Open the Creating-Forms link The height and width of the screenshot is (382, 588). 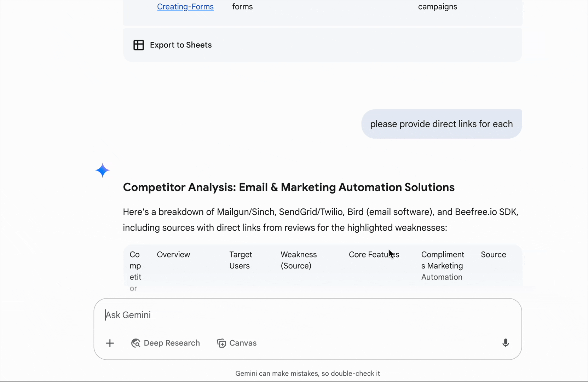[x=185, y=7]
